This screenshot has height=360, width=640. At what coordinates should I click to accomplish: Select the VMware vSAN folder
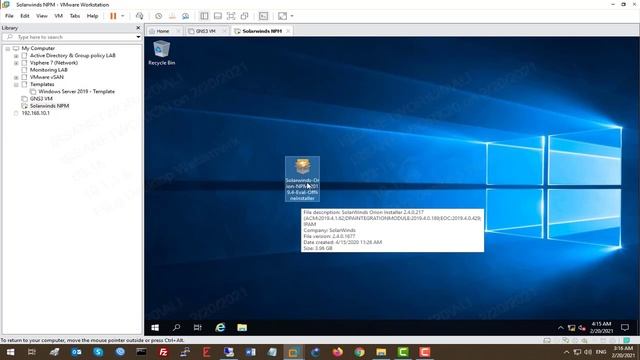47,77
